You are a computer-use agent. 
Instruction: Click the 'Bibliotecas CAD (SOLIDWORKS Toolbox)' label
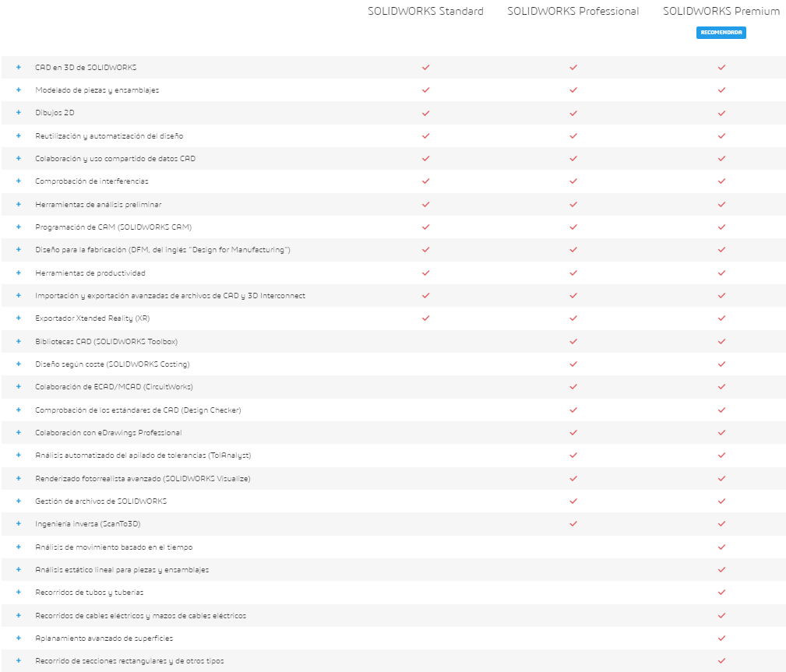click(106, 341)
